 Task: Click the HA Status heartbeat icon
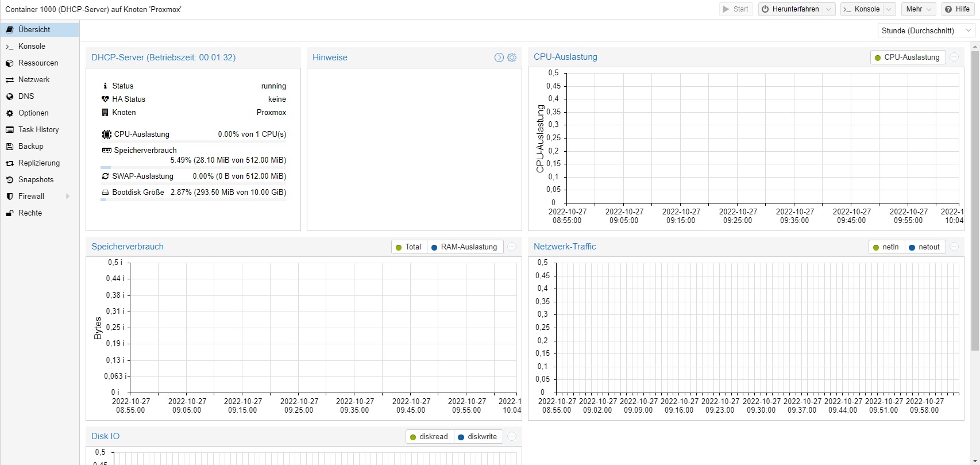(x=105, y=99)
